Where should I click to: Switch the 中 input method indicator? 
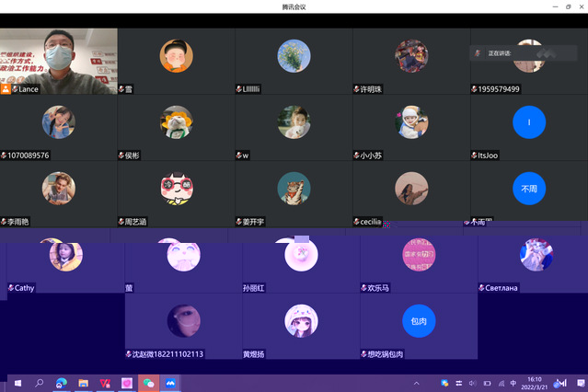point(513,384)
